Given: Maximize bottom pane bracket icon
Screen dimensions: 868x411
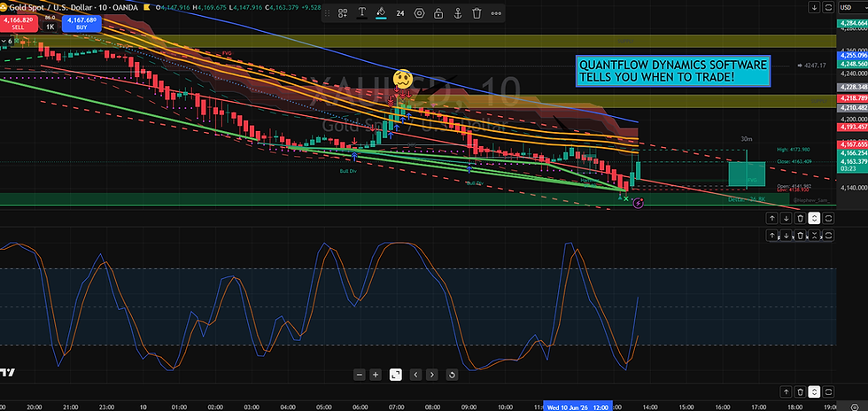Looking at the screenshot, I should coord(828,392).
